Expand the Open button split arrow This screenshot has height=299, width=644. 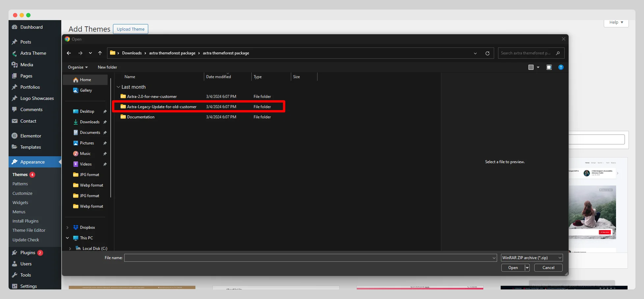(527, 268)
